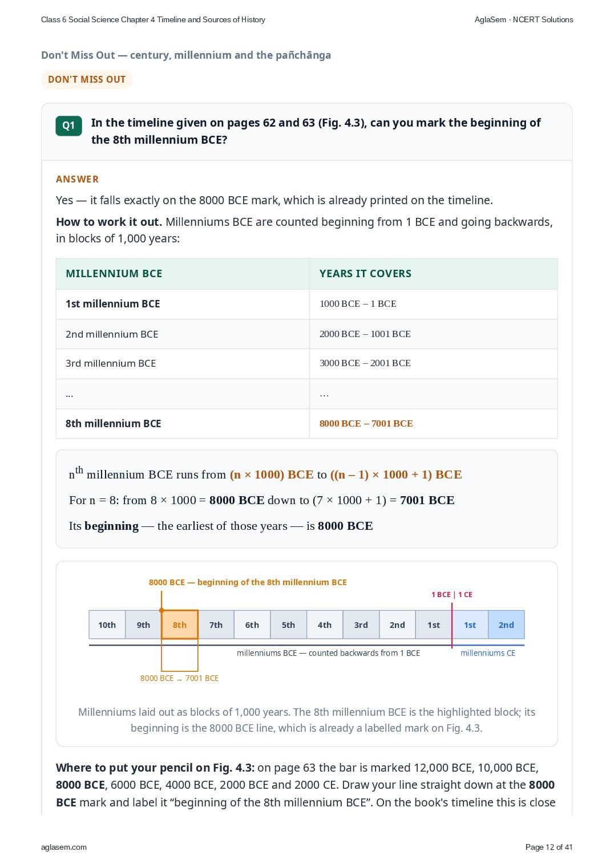Click the green Q1 question badge
Screen dimensions: 614x868
(x=68, y=125)
